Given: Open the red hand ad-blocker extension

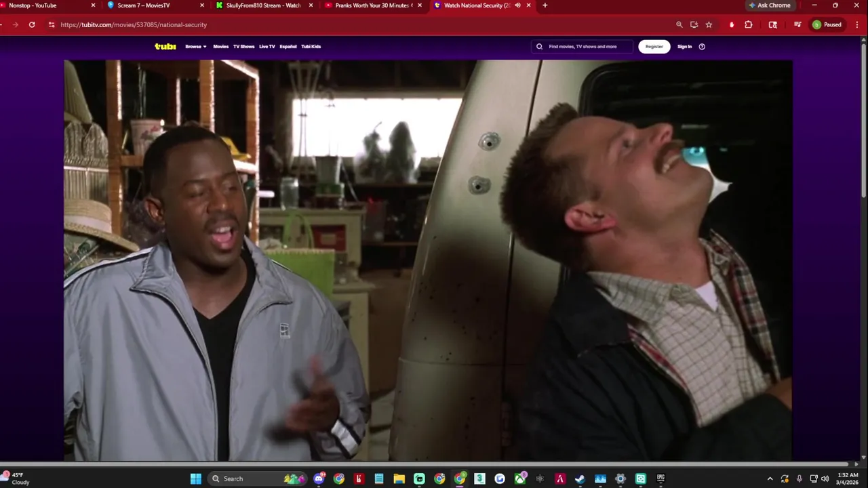Looking at the screenshot, I should coord(732,24).
